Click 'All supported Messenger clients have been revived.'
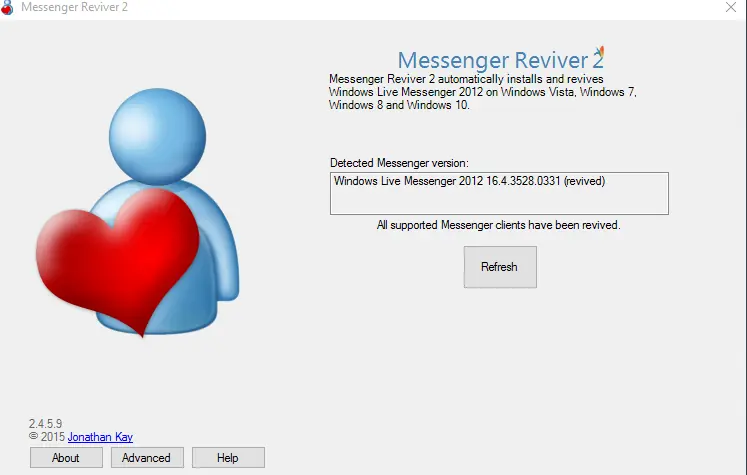 (498, 225)
